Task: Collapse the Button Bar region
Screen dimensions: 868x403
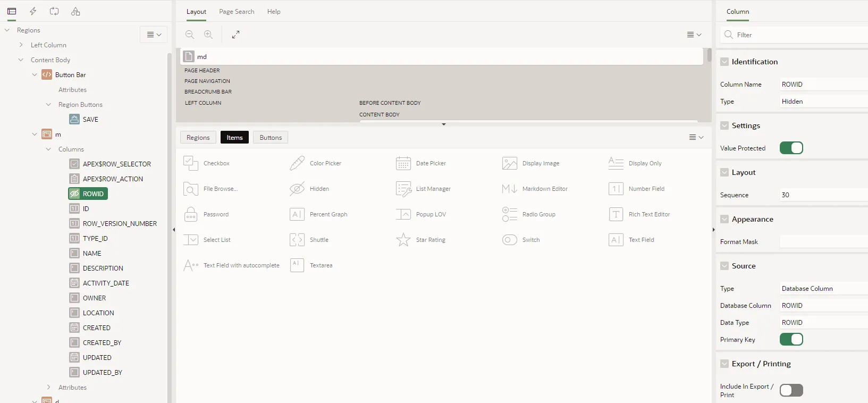Action: tap(35, 75)
